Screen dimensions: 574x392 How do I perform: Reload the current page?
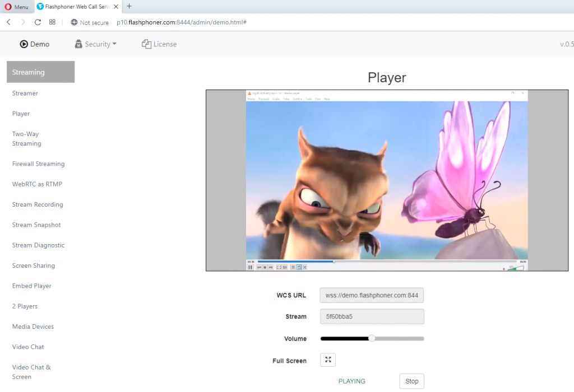pyautogui.click(x=38, y=22)
